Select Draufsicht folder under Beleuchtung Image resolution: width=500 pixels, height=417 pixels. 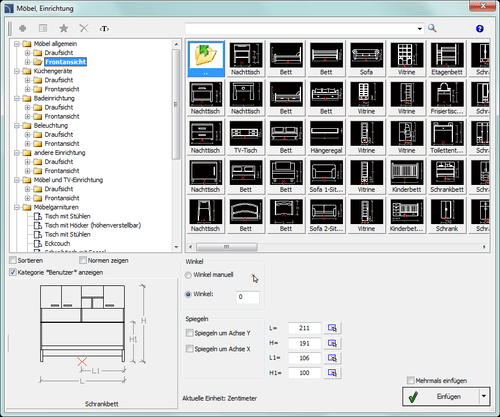59,134
